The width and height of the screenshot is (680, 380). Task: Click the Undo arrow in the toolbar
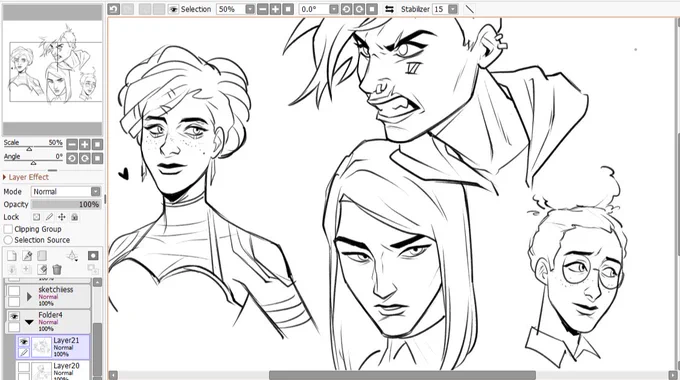[x=114, y=9]
